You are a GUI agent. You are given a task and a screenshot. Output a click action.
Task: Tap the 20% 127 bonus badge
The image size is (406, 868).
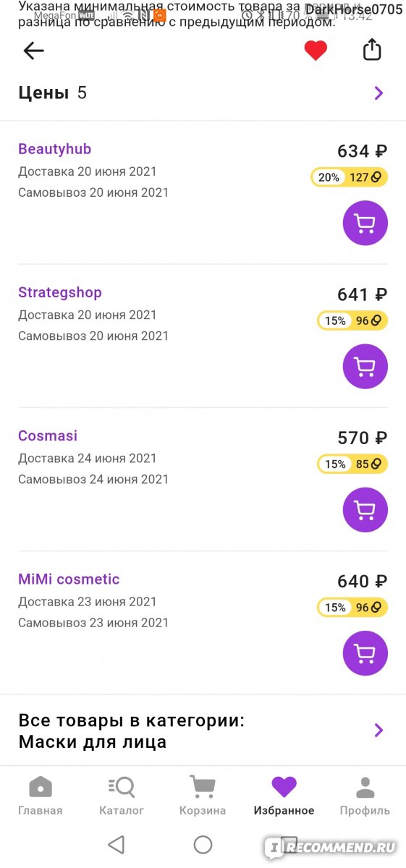point(350,177)
